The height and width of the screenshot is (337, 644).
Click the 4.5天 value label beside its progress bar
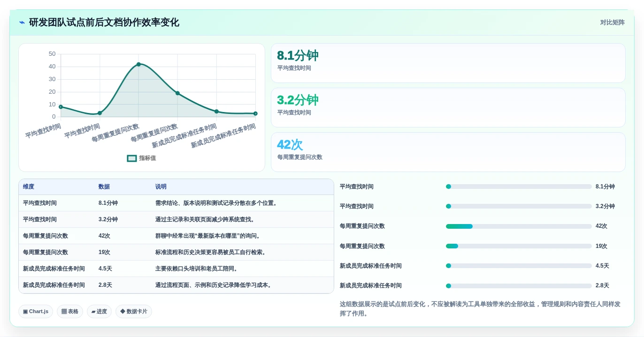point(602,266)
